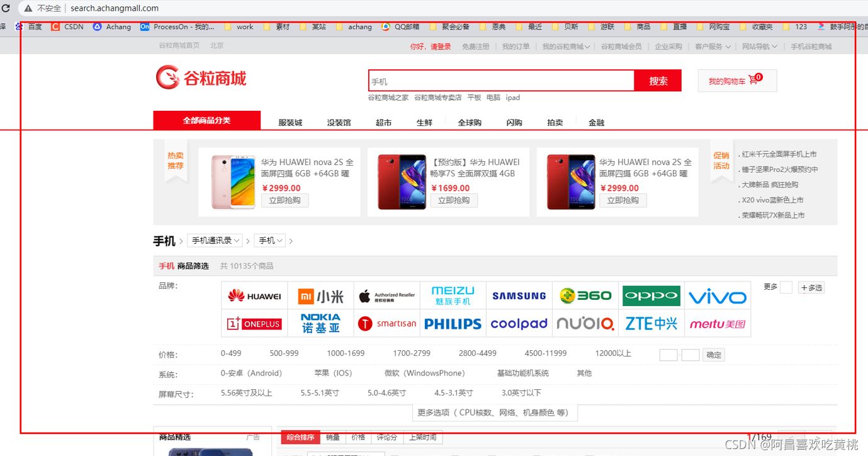The image size is (868, 456).
Task: Click the browser address bar URL
Action: [x=115, y=8]
